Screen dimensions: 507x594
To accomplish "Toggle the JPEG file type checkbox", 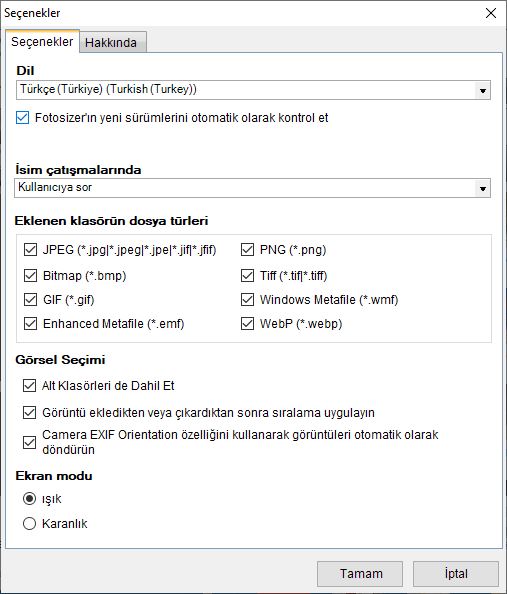I will tap(30, 250).
